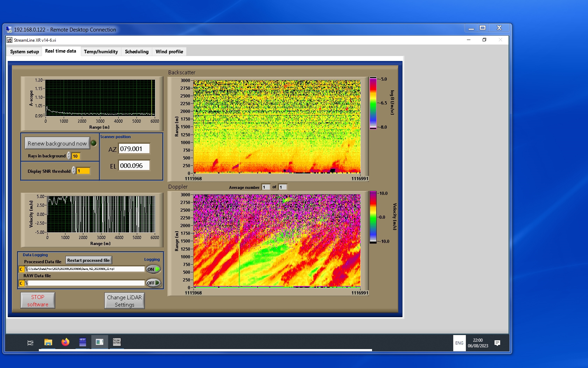Viewport: 588px width, 368px height.
Task: Click the RAW Data file yellow C icon
Action: [21, 283]
